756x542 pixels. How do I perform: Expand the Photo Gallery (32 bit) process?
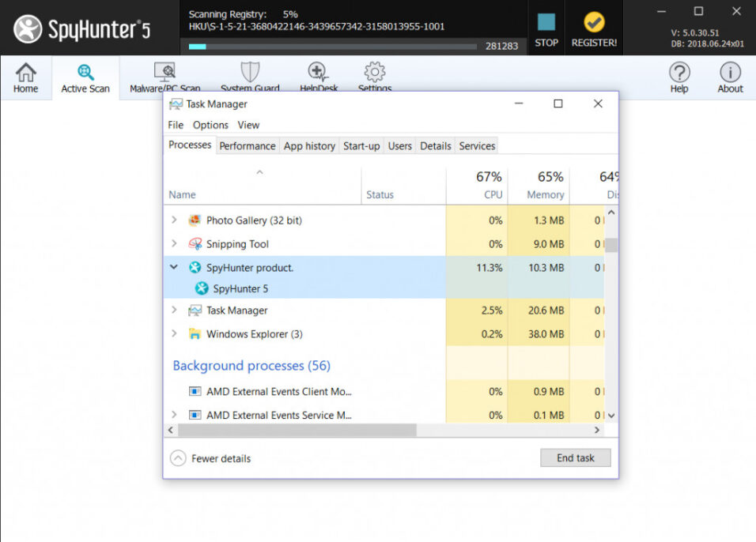coord(174,220)
